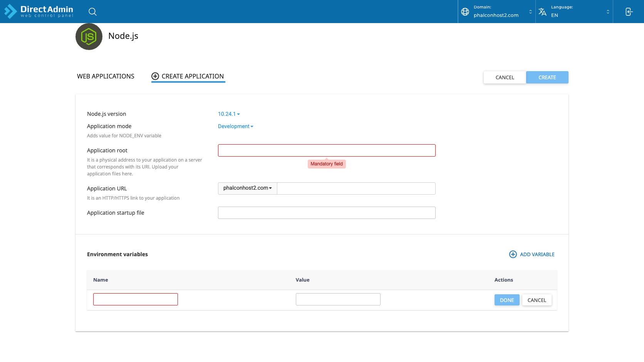644x362 pixels.
Task: Click the Name column header
Action: tap(101, 280)
